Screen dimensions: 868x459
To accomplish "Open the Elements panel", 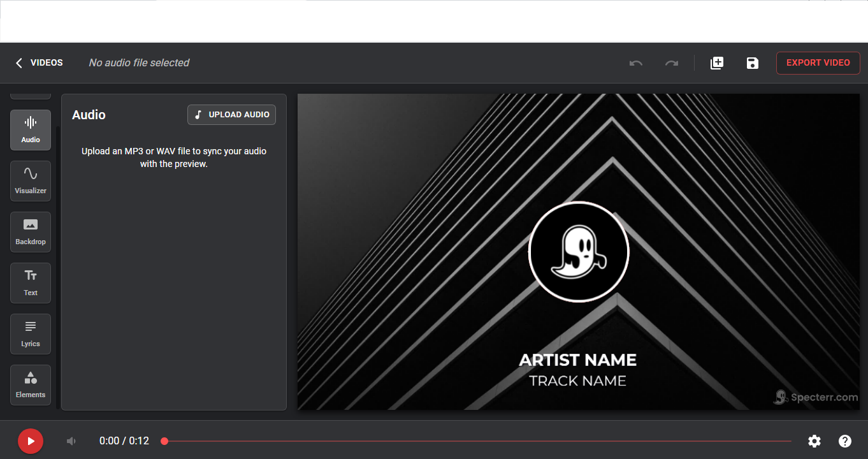I will tap(31, 385).
